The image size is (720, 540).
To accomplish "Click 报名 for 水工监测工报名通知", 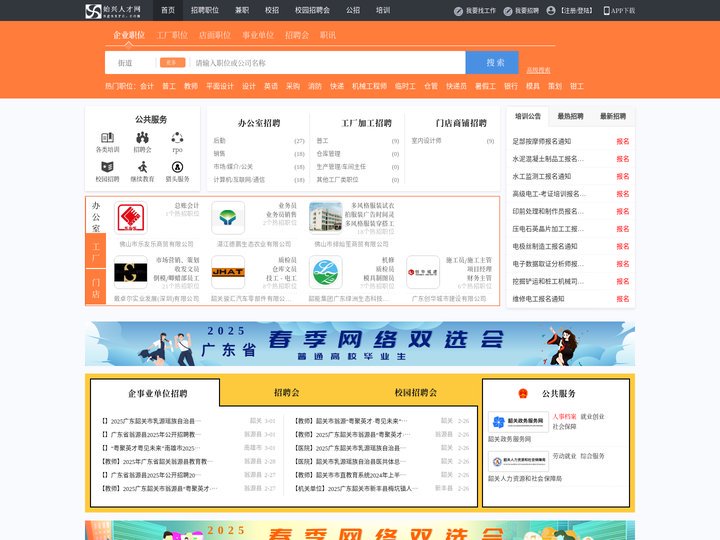I will pos(623,176).
